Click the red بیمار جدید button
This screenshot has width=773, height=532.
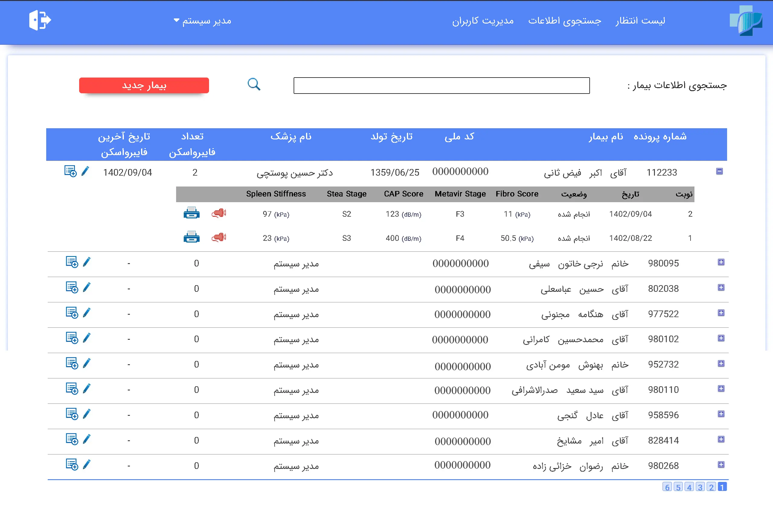click(144, 85)
